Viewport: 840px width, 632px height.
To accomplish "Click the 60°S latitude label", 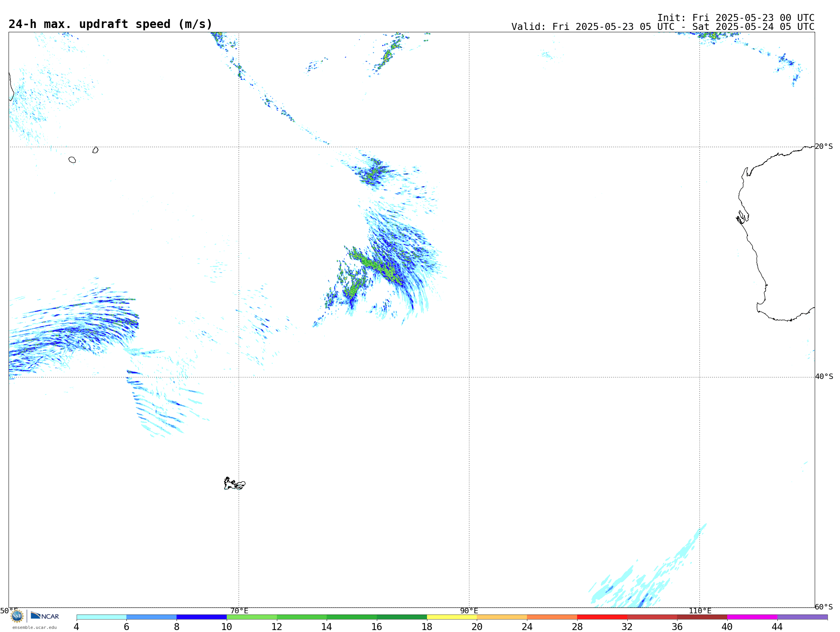I will tap(824, 607).
